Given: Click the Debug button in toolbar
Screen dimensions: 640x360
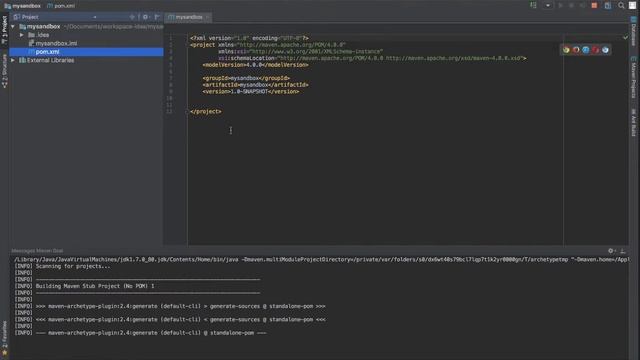Looking at the screenshot, I should (x=571, y=5).
